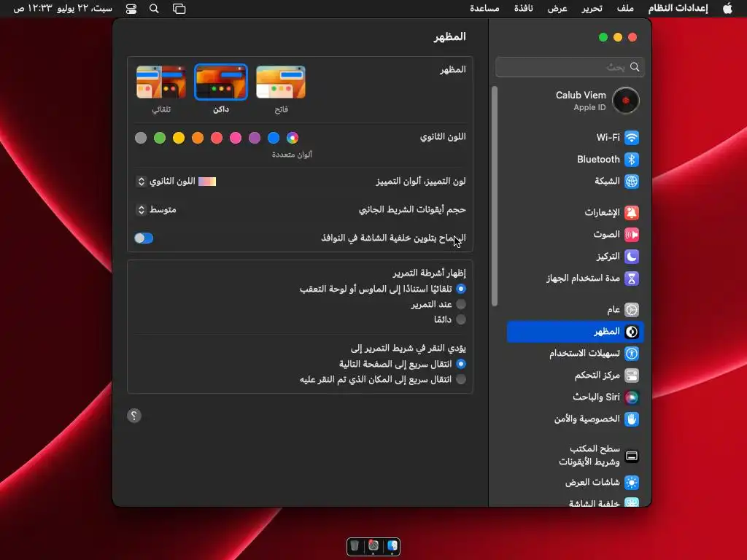Choose the green accent color
This screenshot has height=560, width=747.
click(x=160, y=138)
